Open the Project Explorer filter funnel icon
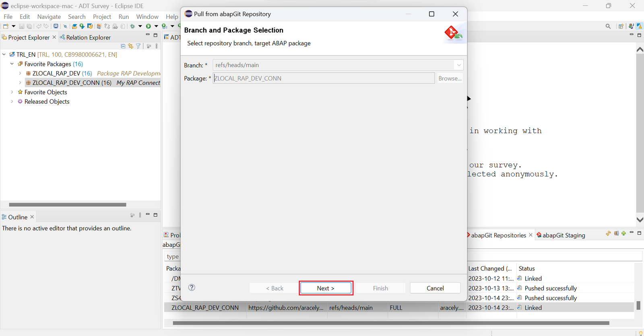The width and height of the screenshot is (644, 336). (x=138, y=46)
